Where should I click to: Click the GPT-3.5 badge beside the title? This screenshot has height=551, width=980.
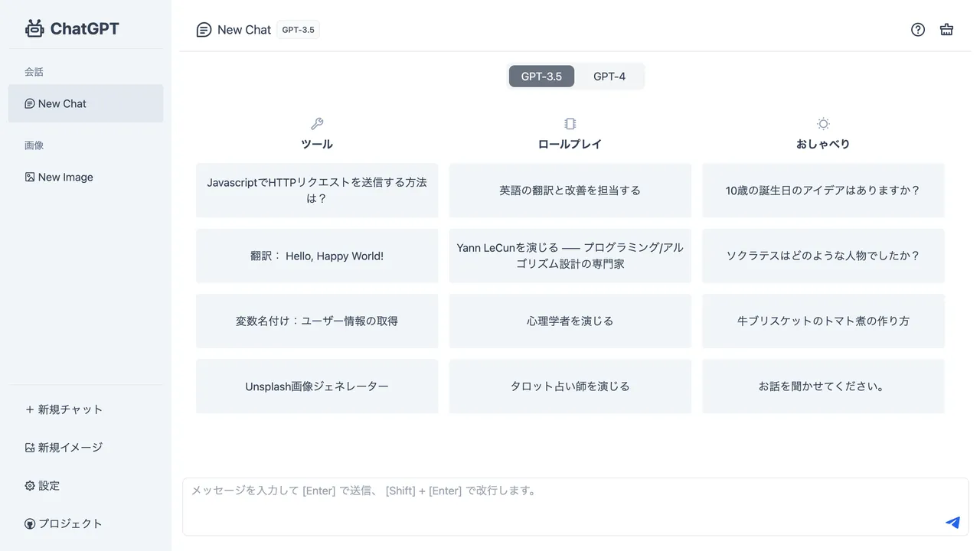(x=298, y=30)
